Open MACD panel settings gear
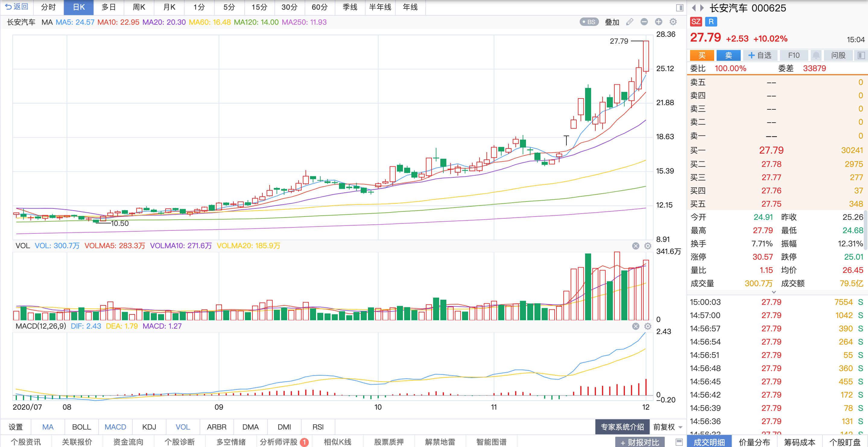This screenshot has width=868, height=447. coord(648,326)
